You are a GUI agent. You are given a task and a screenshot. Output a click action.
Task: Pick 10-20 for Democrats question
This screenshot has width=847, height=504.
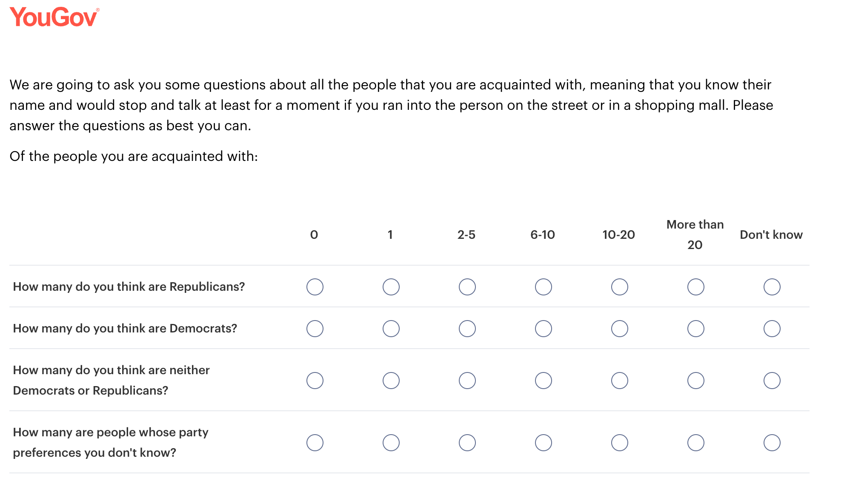[619, 329]
